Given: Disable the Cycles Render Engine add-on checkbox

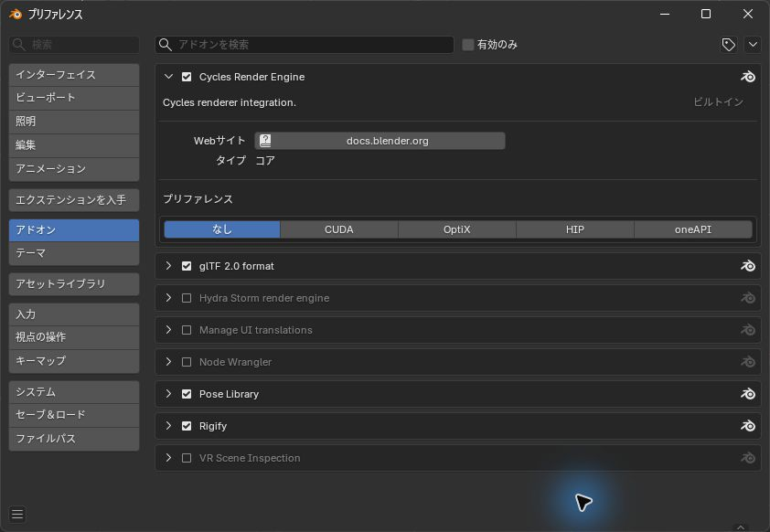Looking at the screenshot, I should pos(187,77).
